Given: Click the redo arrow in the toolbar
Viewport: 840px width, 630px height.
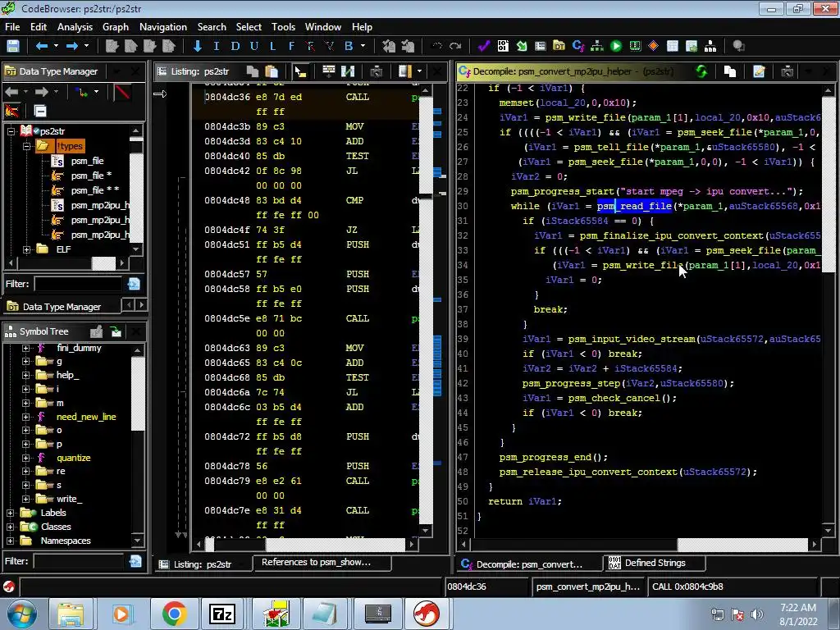Looking at the screenshot, I should [x=455, y=46].
